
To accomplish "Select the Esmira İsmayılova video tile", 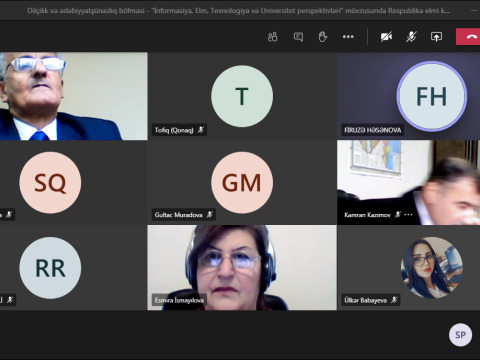I will pyautogui.click(x=242, y=268).
